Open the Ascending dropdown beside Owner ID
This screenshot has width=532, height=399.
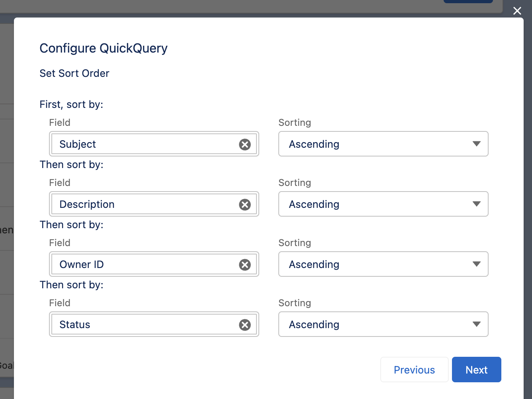[382, 264]
